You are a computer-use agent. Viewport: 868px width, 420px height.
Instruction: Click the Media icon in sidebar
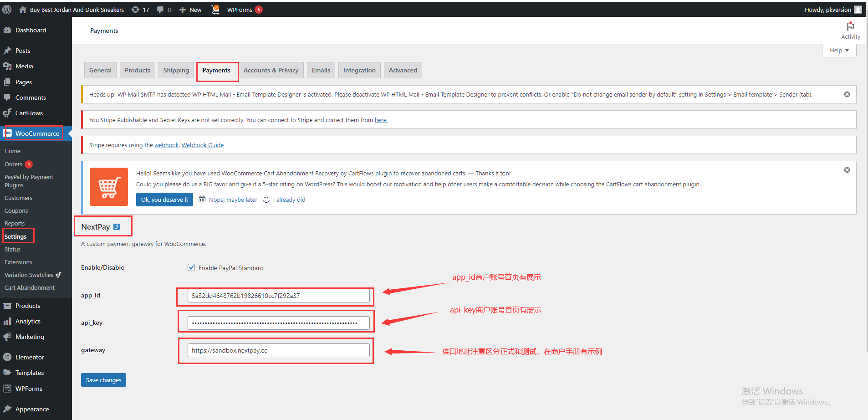(x=7, y=66)
